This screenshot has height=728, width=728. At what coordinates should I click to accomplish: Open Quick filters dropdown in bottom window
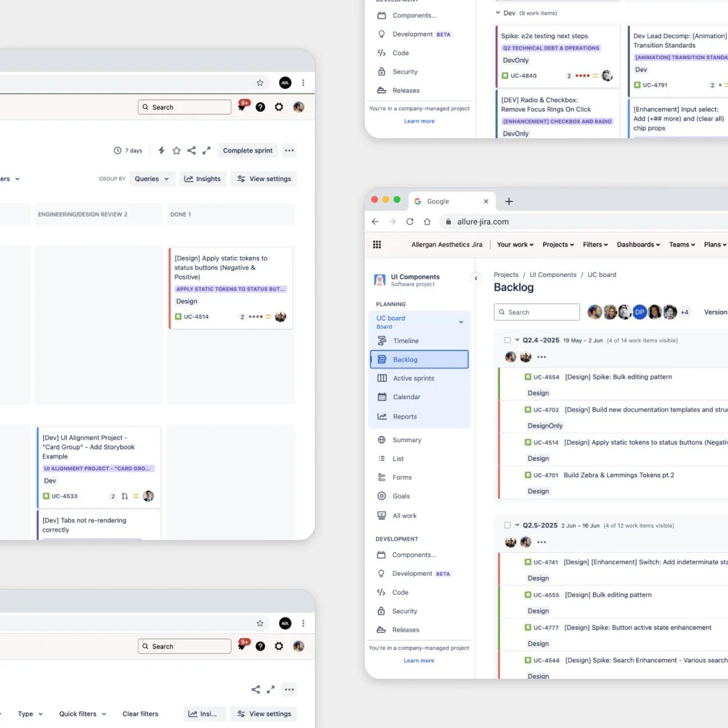coord(83,714)
